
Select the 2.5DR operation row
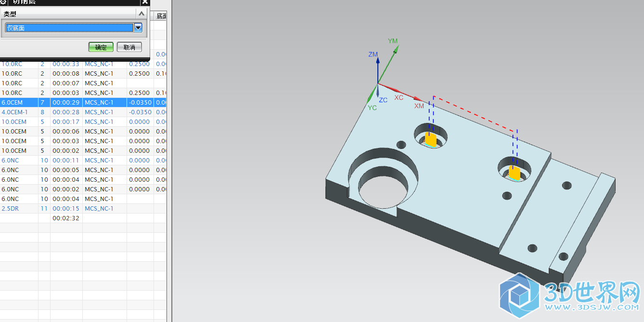click(x=83, y=208)
